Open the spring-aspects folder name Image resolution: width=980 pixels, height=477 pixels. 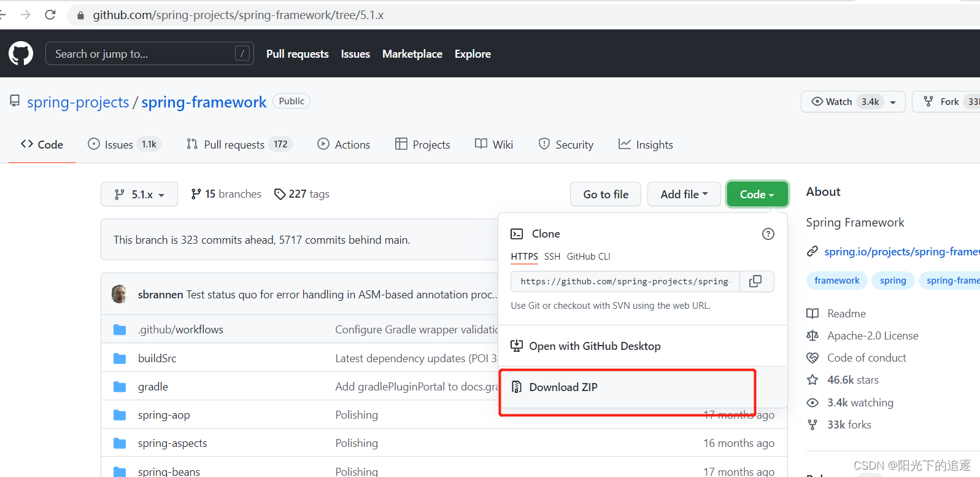pyautogui.click(x=172, y=443)
